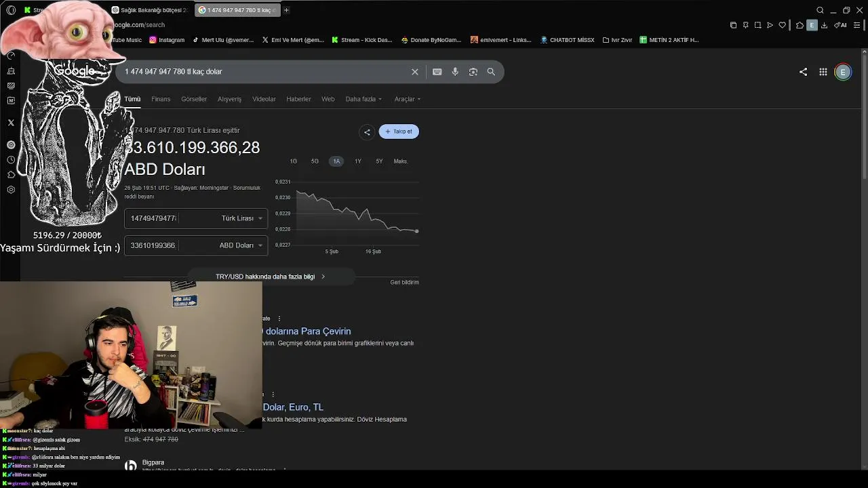The height and width of the screenshot is (488, 868).
Task: Select the 5Y chart range
Action: pos(379,161)
